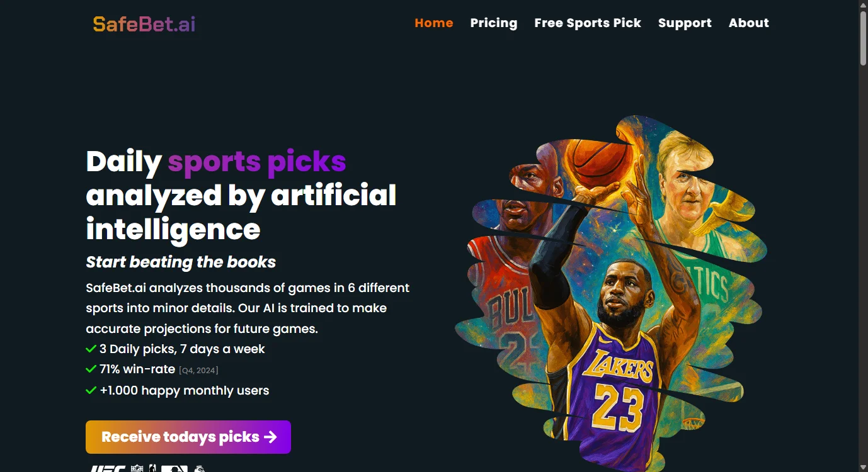Select the Home navigation item
The height and width of the screenshot is (472, 868).
[x=433, y=23]
